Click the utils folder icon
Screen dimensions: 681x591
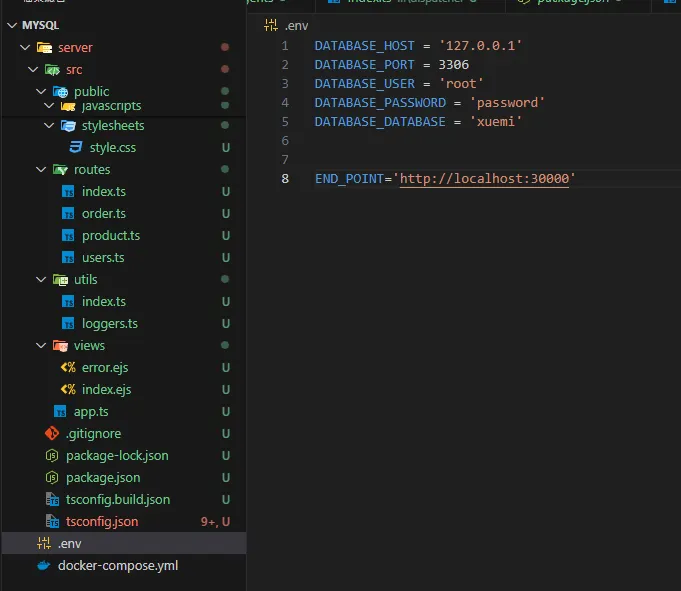click(60, 280)
